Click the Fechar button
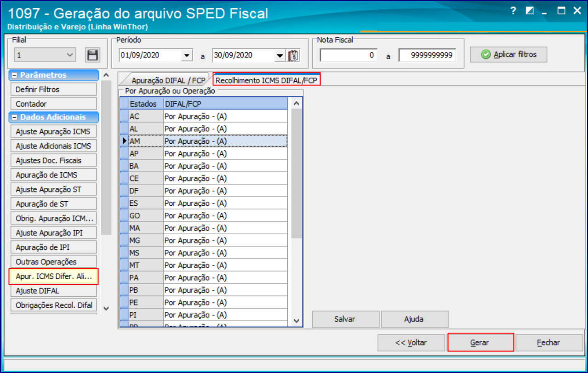Screen dimensions: 588x373 pyautogui.click(x=549, y=343)
